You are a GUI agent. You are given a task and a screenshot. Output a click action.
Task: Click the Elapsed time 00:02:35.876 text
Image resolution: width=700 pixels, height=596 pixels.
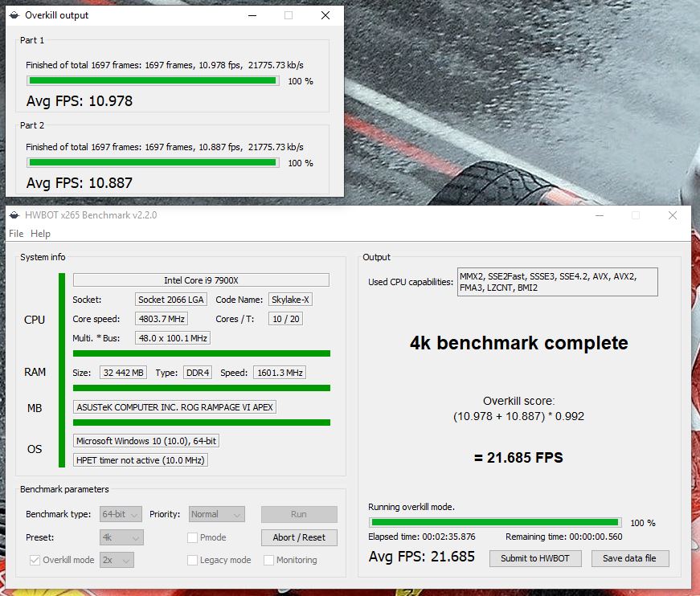pos(422,537)
